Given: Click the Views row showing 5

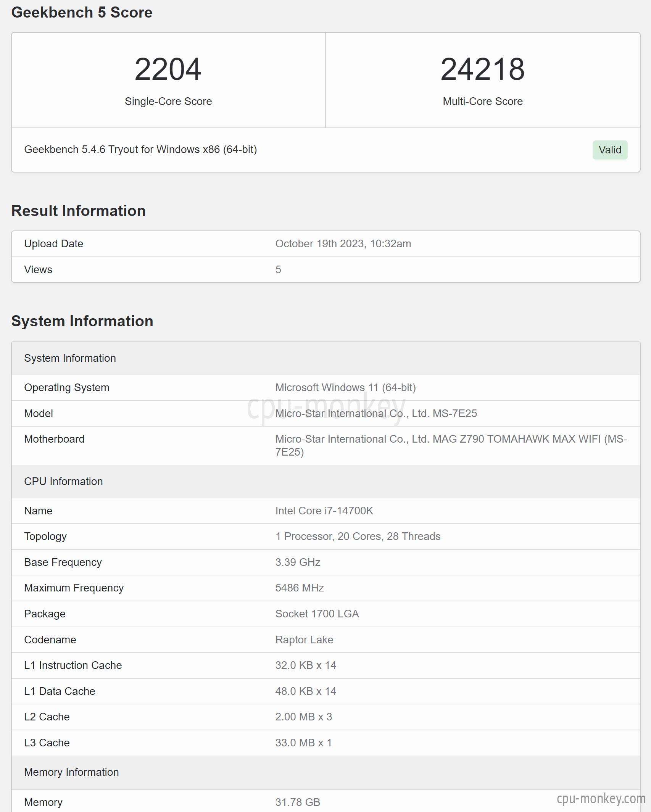Looking at the screenshot, I should click(x=325, y=270).
